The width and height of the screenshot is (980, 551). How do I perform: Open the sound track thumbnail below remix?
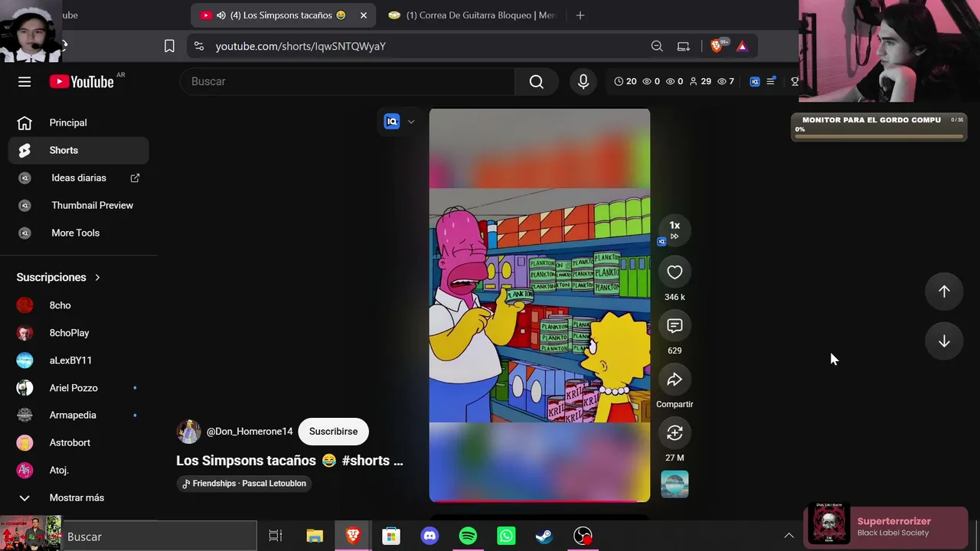pos(675,484)
